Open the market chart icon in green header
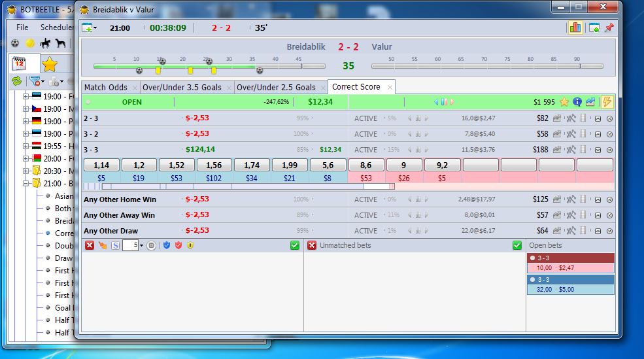The image size is (644, 359). (590, 102)
